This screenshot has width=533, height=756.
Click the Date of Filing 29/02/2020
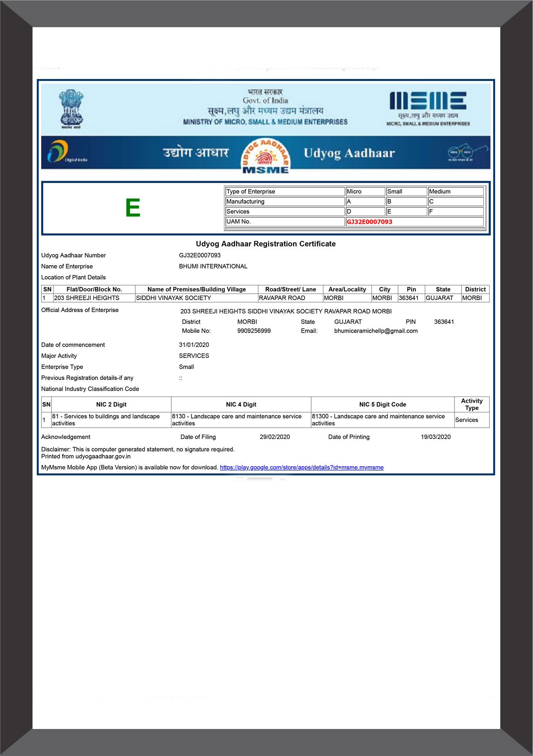275,437
